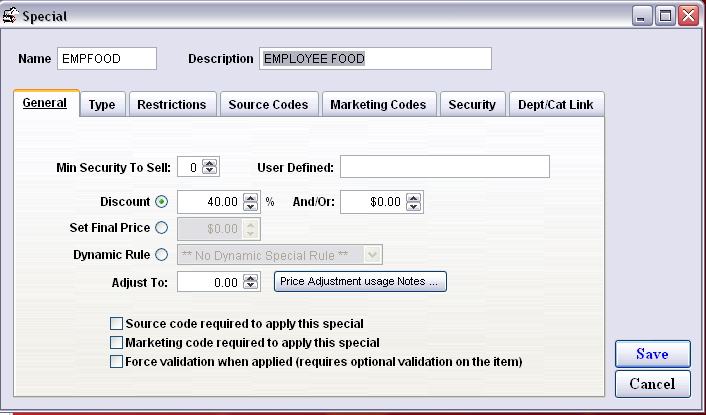Image resolution: width=706 pixels, height=415 pixels.
Task: Click the Description field with EMPLOYEE FOOD
Action: click(x=375, y=59)
